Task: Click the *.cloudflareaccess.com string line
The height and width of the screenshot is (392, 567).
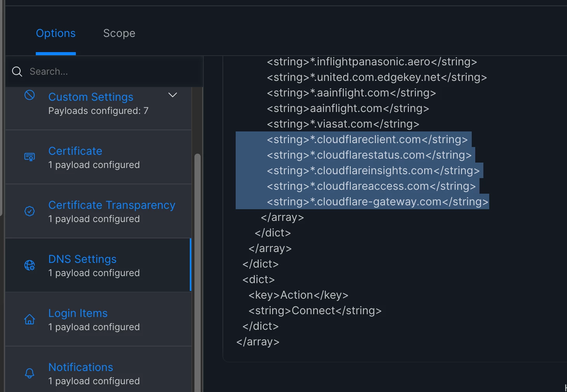Action: tap(371, 186)
